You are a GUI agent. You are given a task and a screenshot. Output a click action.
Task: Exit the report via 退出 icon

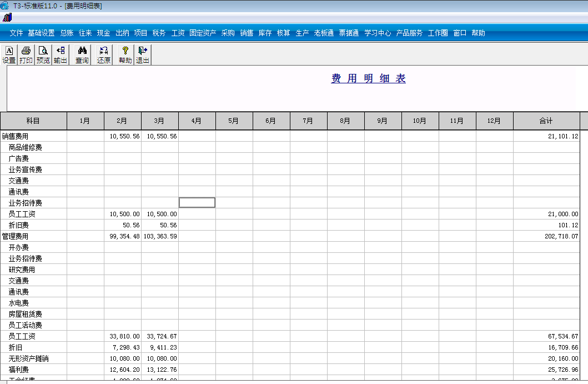142,54
